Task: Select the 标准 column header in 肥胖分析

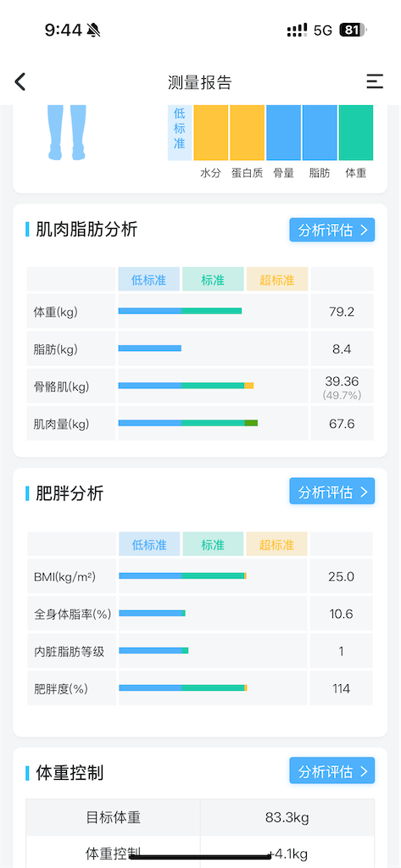Action: (x=213, y=544)
